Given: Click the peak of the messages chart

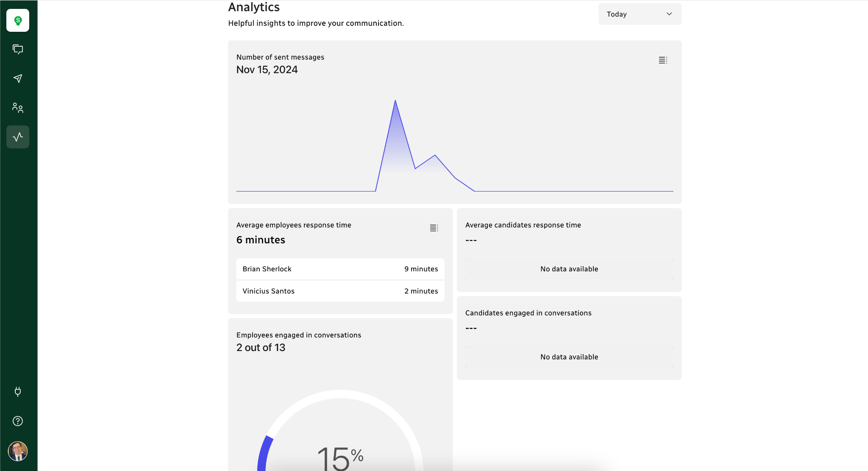Looking at the screenshot, I should click(395, 101).
